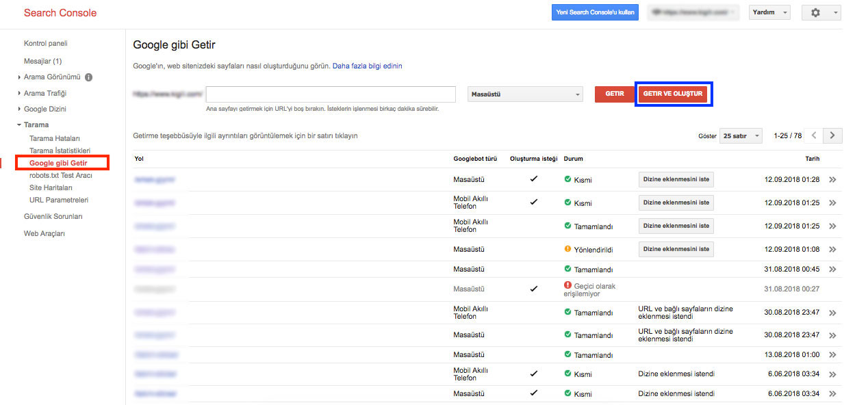
Task: Click render checkmark in 31.08.2018 00:27 row
Action: [x=533, y=289]
